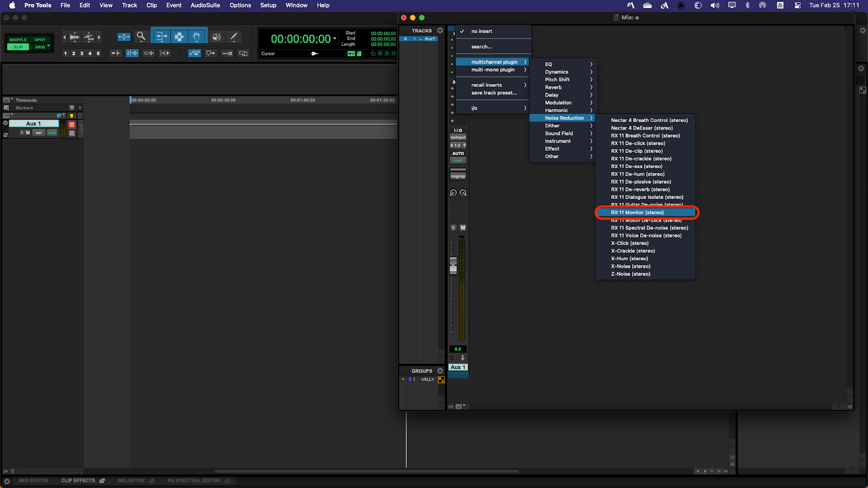This screenshot has width=868, height=488.
Task: Select the Zoomer (magnifier) tool
Action: tap(141, 37)
